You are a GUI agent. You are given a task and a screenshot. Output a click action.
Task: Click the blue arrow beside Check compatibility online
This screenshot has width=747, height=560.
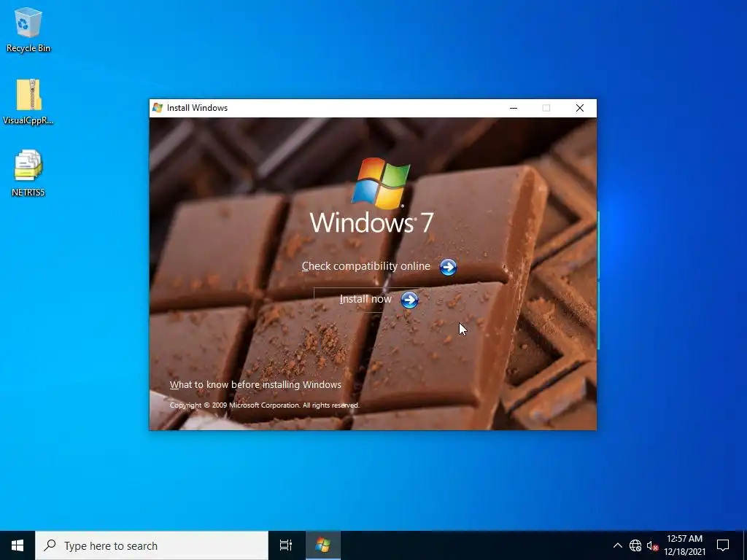tap(448, 267)
